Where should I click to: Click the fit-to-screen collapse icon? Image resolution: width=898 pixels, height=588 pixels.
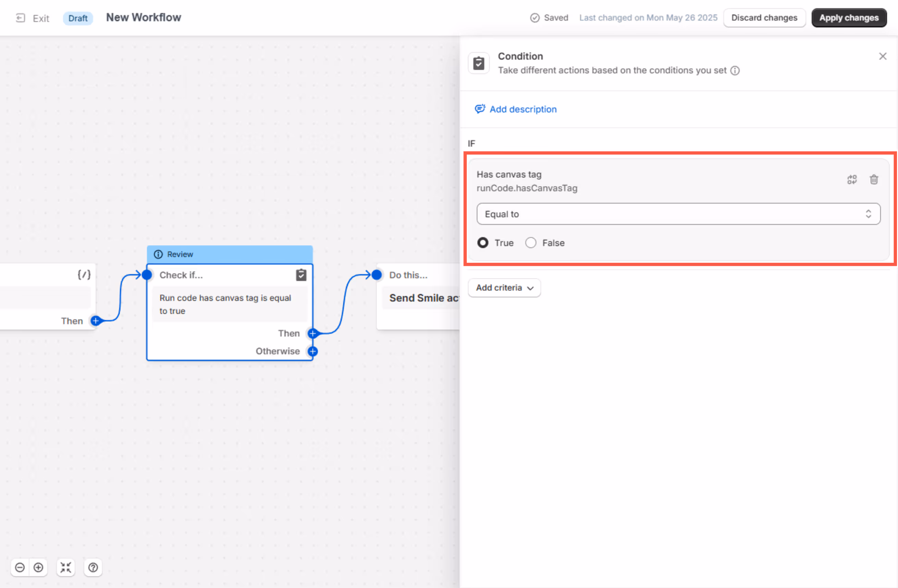(x=66, y=567)
